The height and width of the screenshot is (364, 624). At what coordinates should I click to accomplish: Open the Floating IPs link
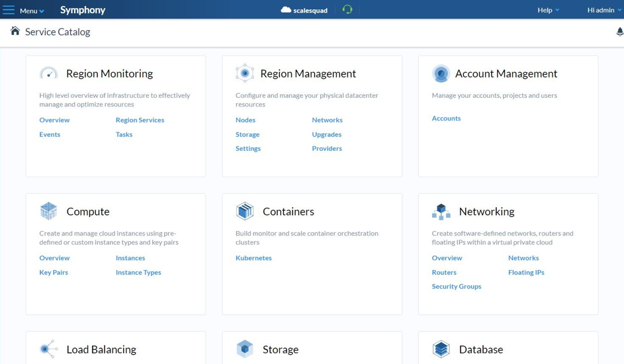[x=526, y=272]
